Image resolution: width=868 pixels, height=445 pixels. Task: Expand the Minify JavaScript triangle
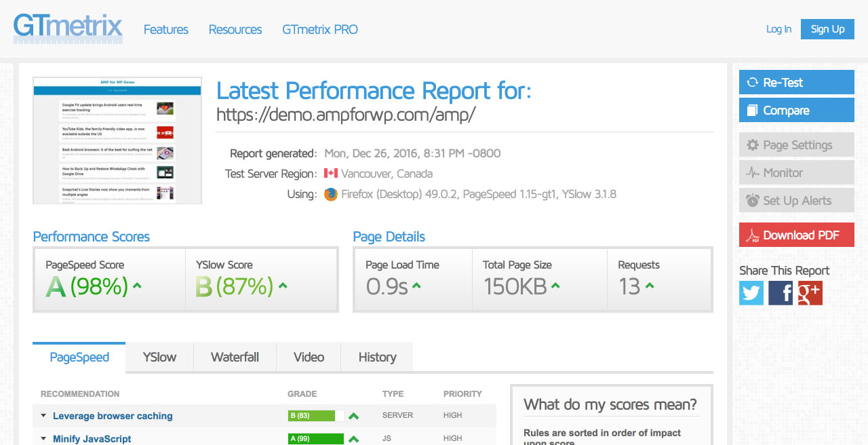[x=43, y=439]
